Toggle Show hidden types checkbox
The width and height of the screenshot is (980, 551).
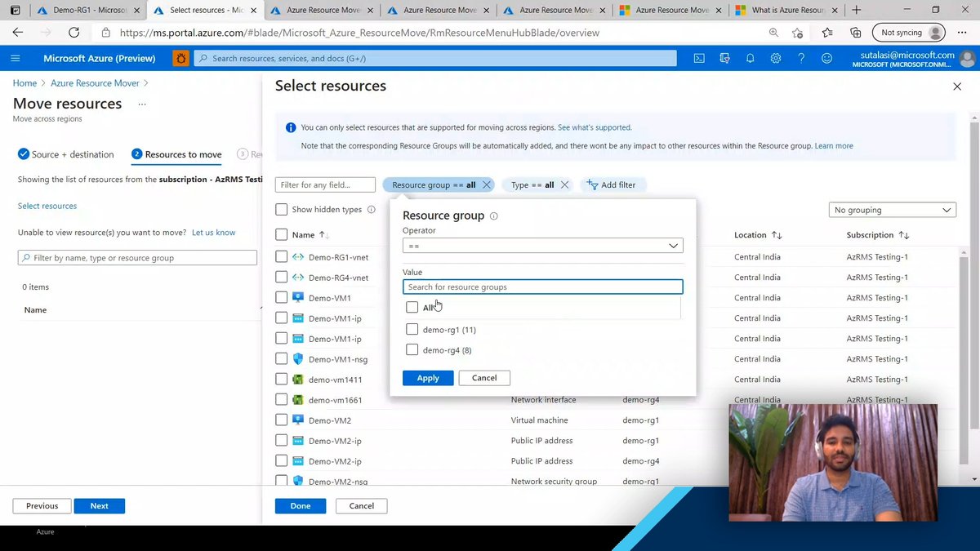pyautogui.click(x=282, y=210)
